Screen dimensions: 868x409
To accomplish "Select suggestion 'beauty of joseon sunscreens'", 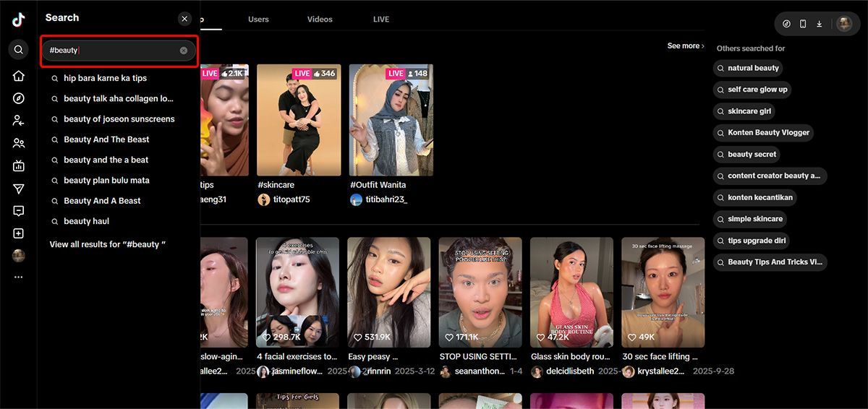I will pyautogui.click(x=119, y=119).
